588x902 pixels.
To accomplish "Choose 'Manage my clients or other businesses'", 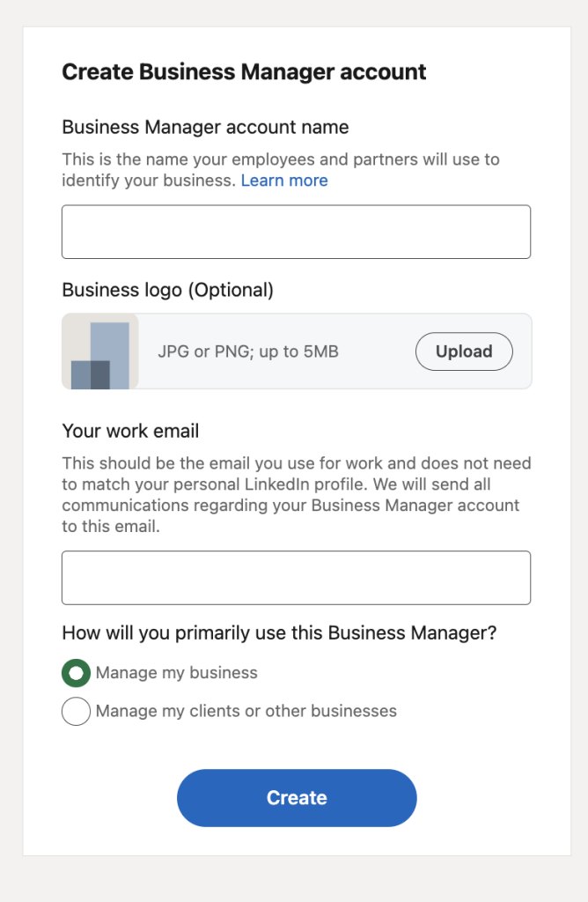I will 76,711.
